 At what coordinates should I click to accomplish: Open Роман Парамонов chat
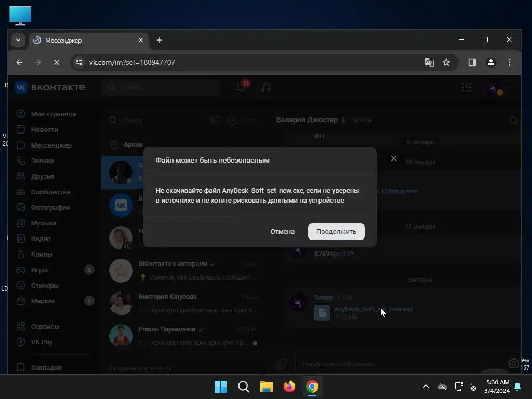tap(183, 336)
